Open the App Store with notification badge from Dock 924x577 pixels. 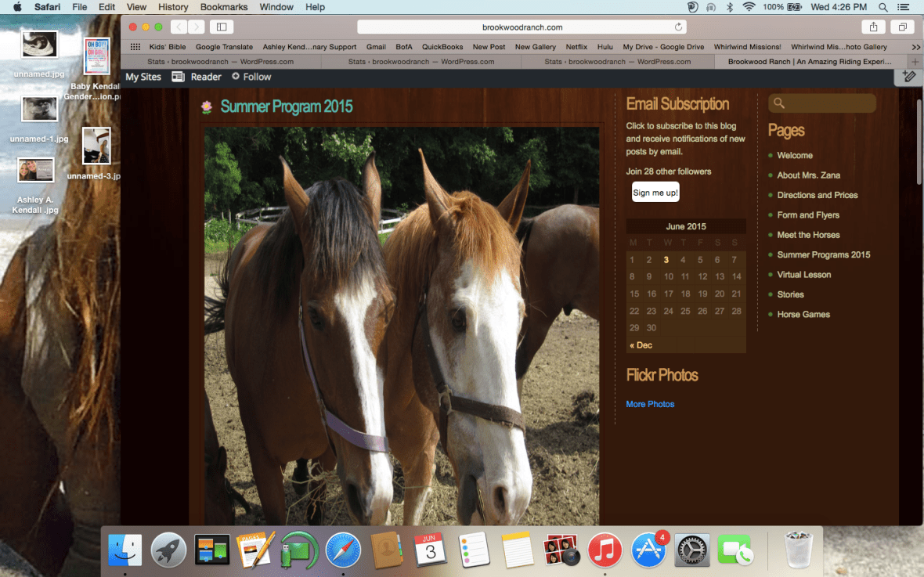pos(649,548)
